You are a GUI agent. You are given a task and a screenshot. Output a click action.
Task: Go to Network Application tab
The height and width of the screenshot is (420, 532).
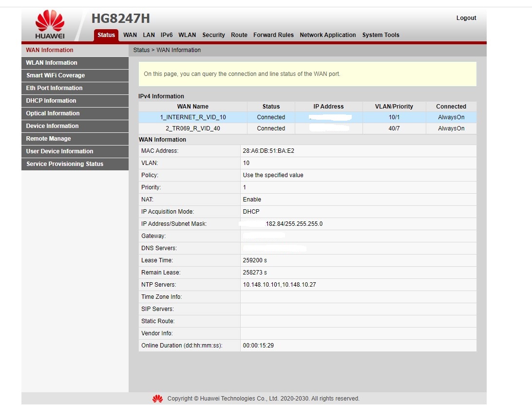[328, 35]
